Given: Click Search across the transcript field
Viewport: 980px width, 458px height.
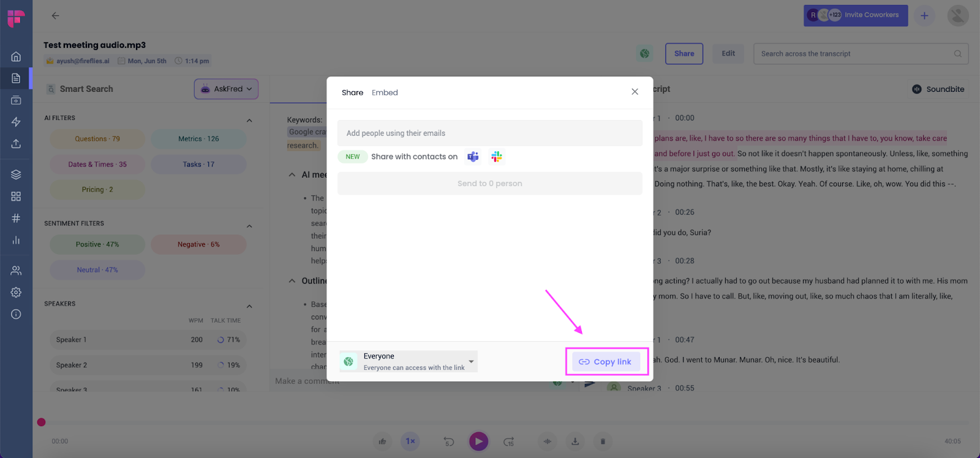Looking at the screenshot, I should [x=861, y=54].
